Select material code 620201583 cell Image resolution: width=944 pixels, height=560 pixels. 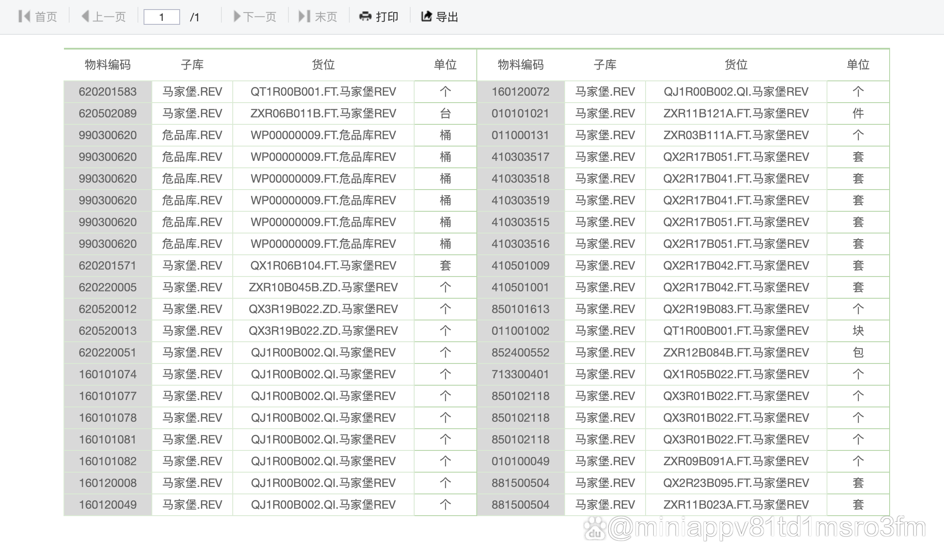click(x=107, y=92)
